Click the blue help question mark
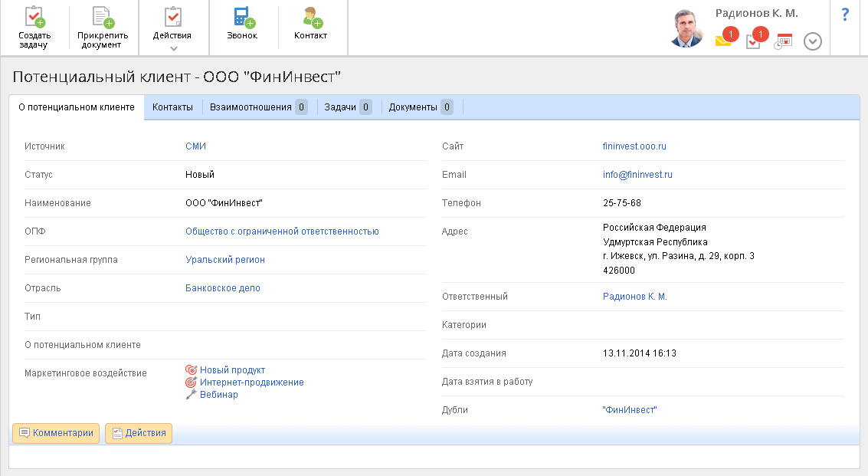The width and height of the screenshot is (868, 476). coord(845,15)
